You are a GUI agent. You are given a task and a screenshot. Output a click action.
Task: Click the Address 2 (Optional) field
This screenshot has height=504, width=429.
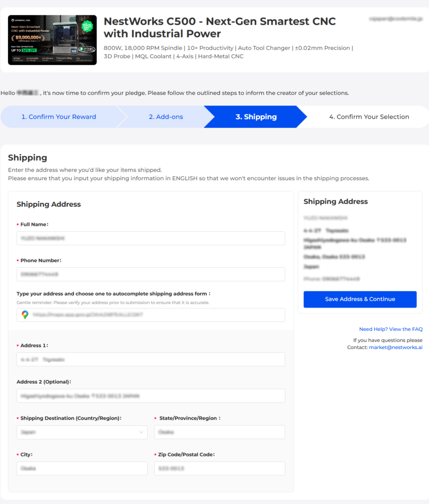[x=151, y=396]
